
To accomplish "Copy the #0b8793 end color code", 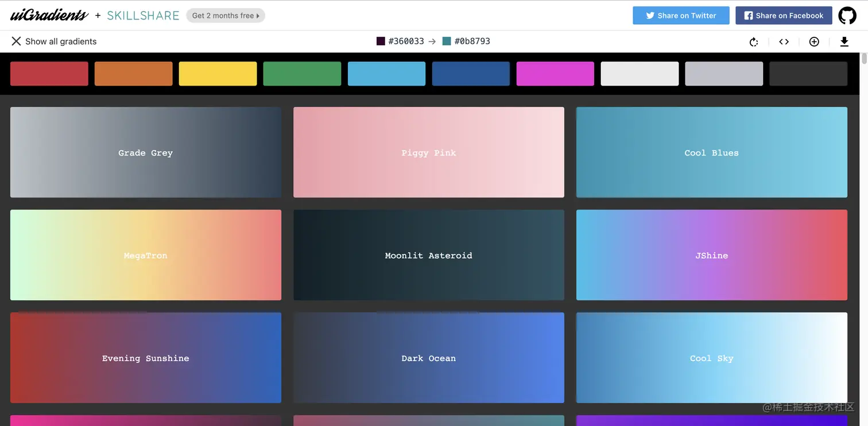I will tap(472, 41).
